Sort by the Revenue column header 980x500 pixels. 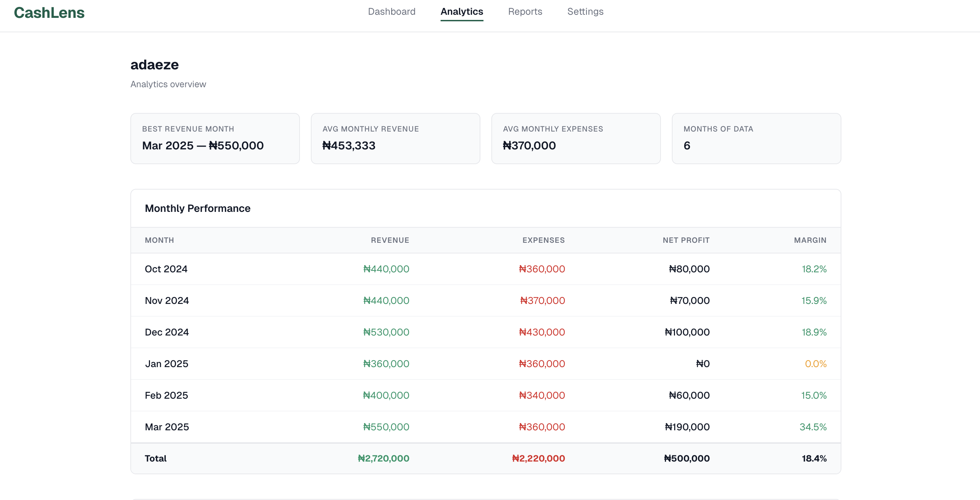pyautogui.click(x=390, y=240)
